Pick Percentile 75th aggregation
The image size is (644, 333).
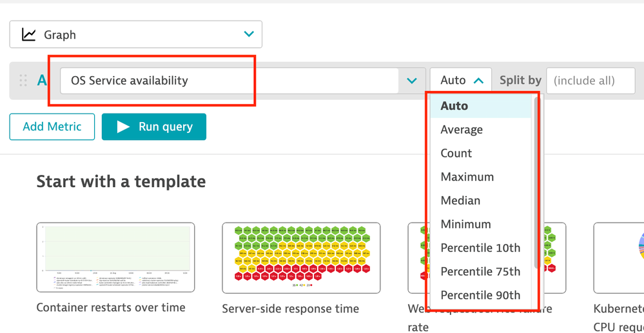tap(481, 272)
